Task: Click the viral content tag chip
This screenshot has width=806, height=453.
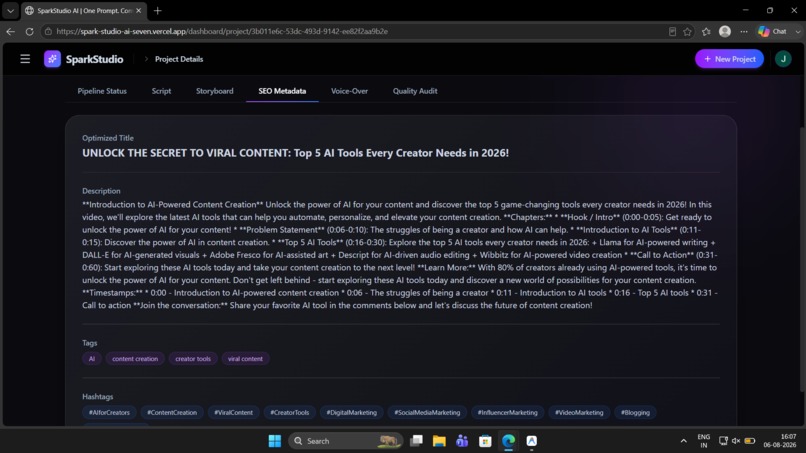Action: pos(245,359)
